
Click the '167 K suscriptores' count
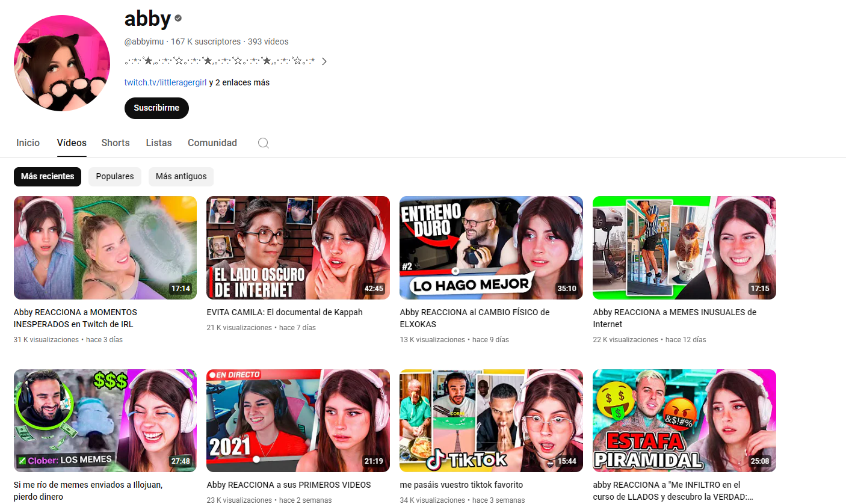tap(206, 41)
